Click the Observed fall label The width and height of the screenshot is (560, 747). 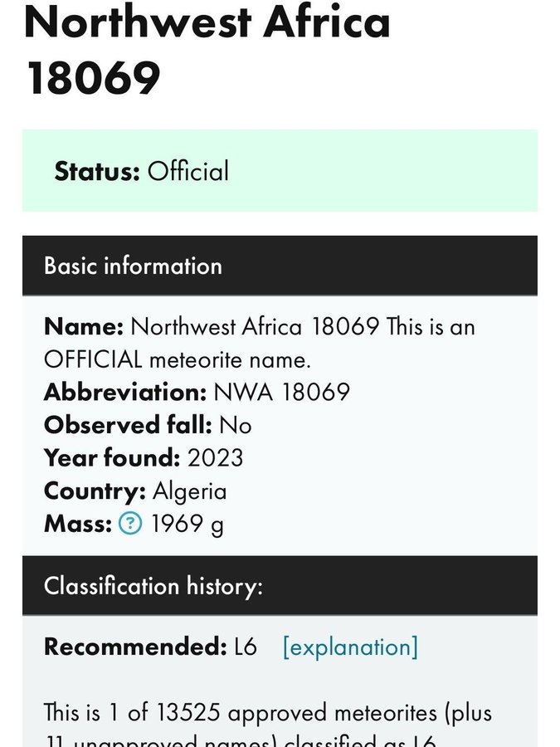(128, 425)
